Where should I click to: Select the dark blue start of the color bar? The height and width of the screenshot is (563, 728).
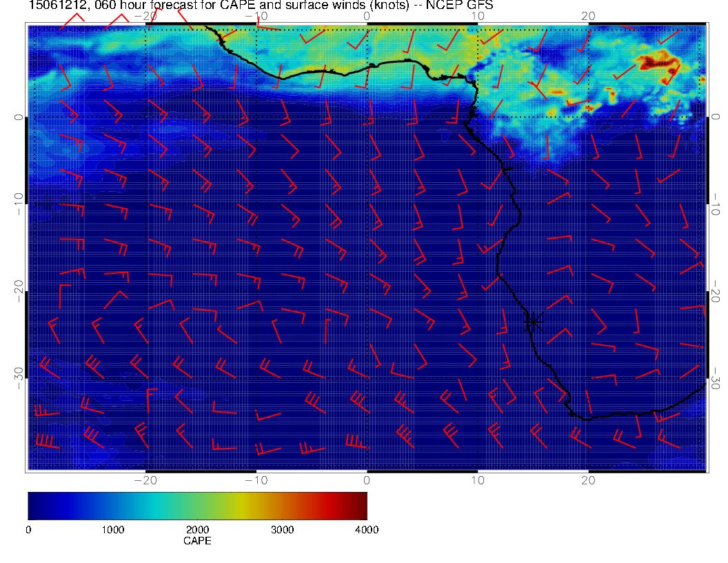click(34, 505)
